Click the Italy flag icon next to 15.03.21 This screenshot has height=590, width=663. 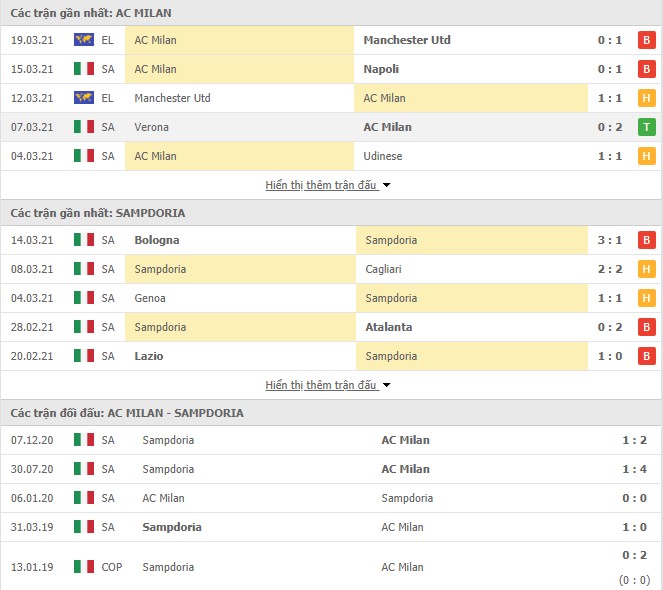(84, 69)
